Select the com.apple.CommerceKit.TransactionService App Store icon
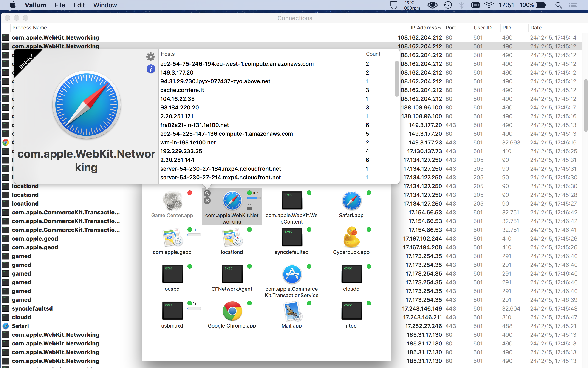The height and width of the screenshot is (368, 588). click(x=292, y=274)
